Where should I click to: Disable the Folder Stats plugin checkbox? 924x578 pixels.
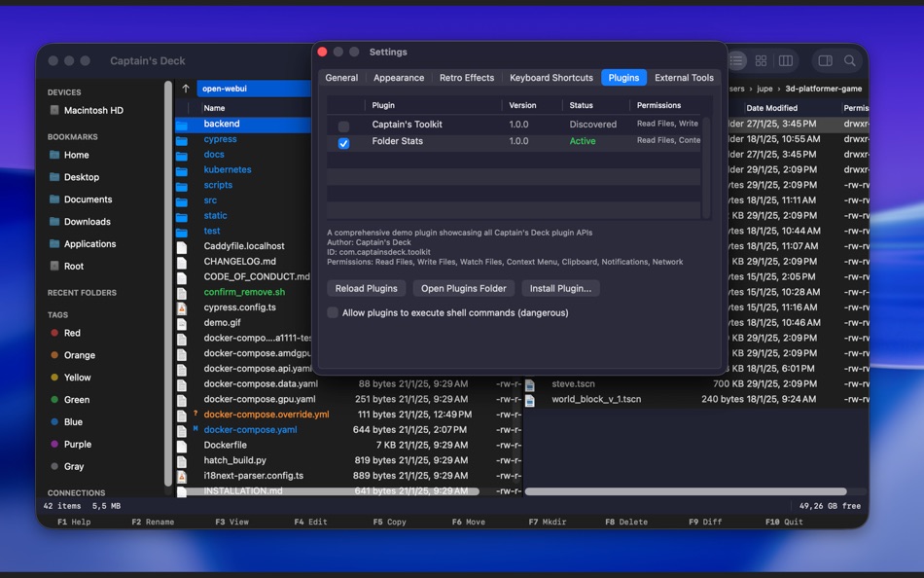pyautogui.click(x=343, y=143)
